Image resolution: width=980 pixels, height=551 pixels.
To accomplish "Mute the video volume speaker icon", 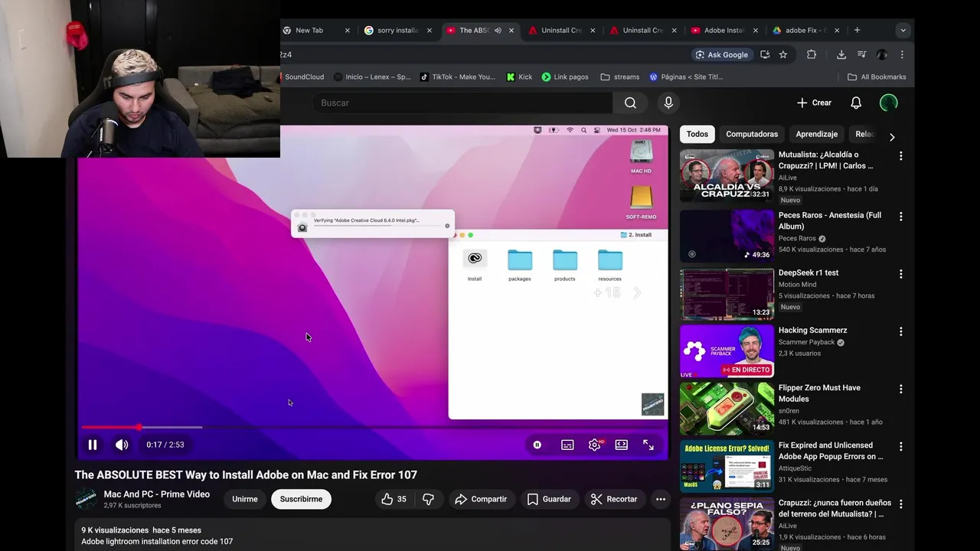I will click(x=122, y=445).
